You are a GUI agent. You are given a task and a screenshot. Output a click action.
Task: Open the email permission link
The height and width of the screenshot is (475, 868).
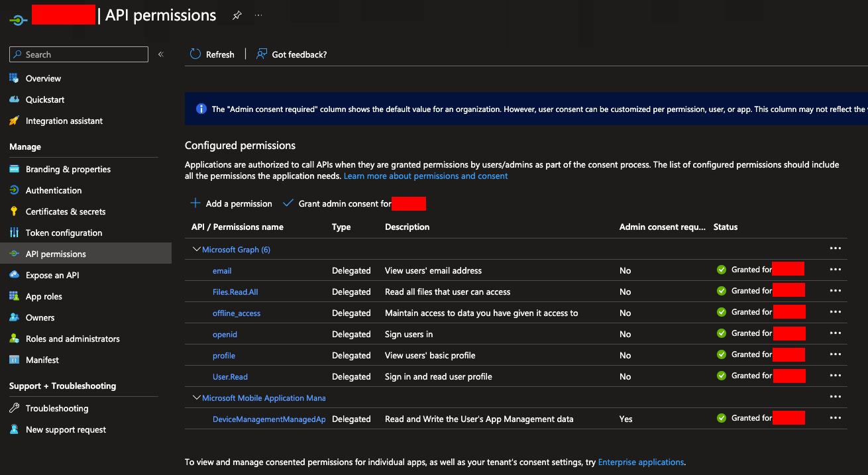coord(222,271)
